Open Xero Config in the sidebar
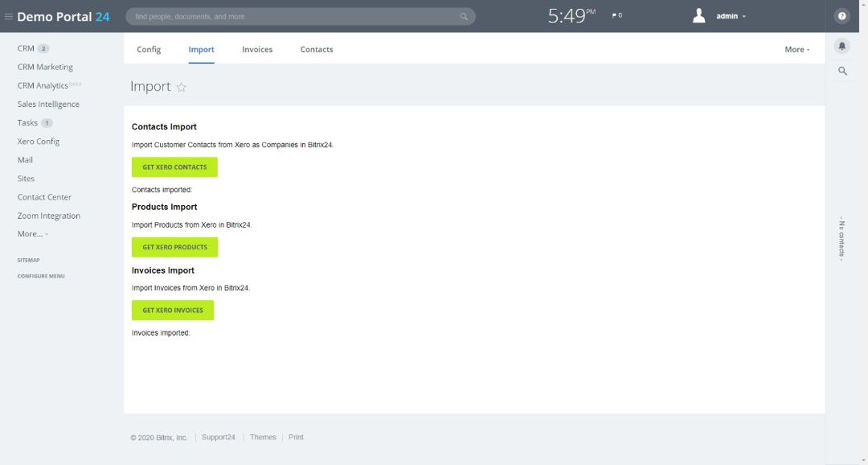 (39, 142)
